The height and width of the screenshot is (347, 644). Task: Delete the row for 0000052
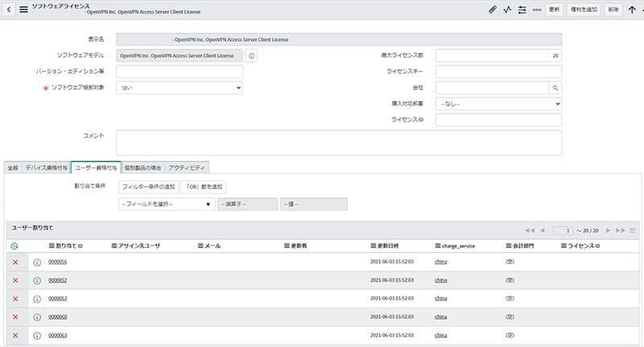point(15,280)
